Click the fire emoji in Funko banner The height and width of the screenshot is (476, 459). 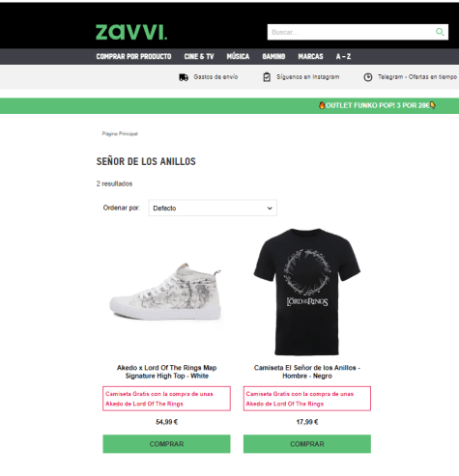point(322,105)
